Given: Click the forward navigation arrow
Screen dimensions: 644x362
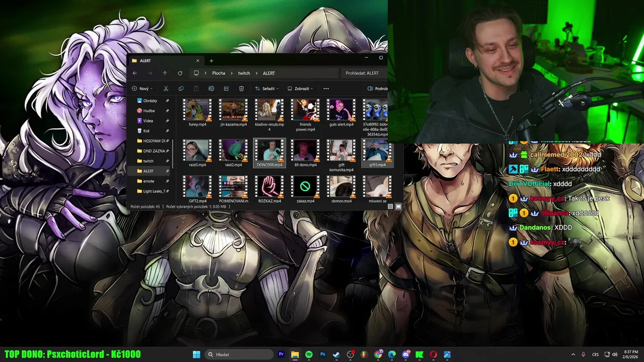Looking at the screenshot, I should pos(149,73).
